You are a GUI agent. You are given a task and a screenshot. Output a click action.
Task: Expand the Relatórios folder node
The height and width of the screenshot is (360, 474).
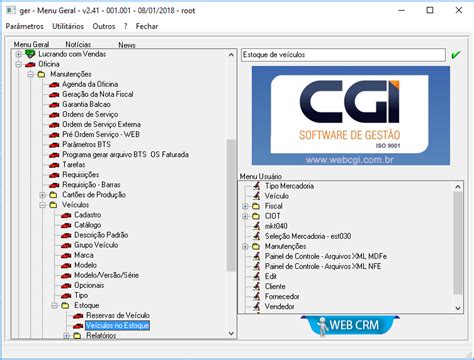pos(67,335)
